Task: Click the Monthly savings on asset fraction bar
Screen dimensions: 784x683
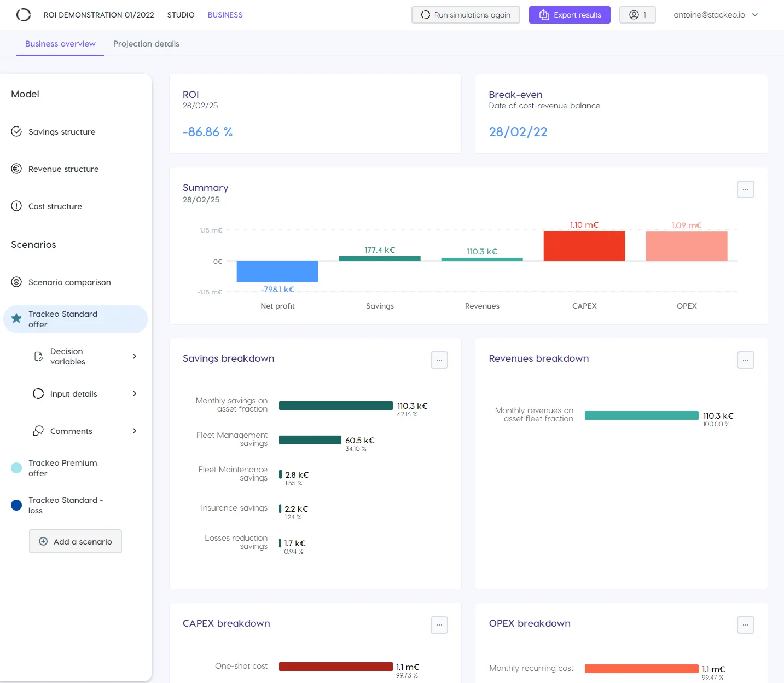Action: tap(336, 406)
